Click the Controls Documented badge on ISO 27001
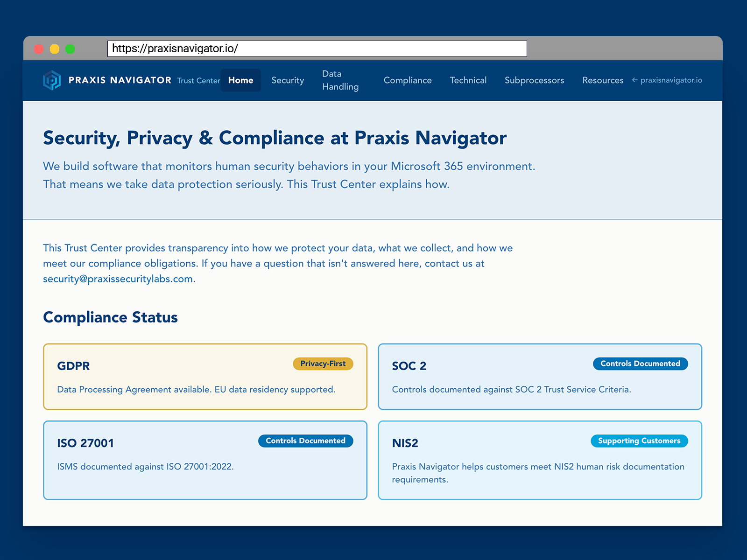 coord(306,441)
